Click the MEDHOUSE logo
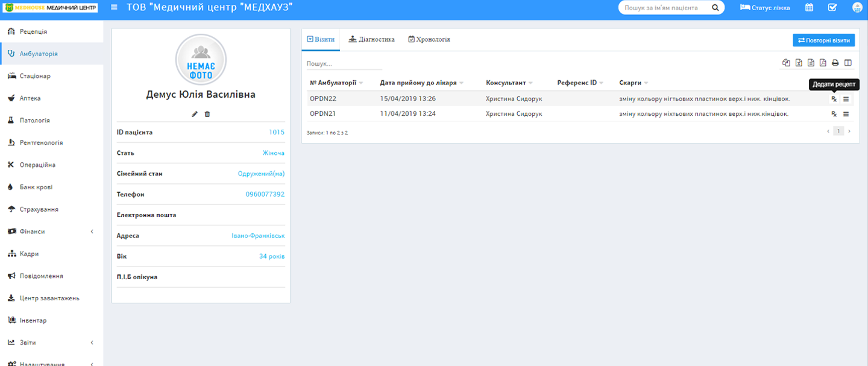Viewport: 868px width, 366px height. click(51, 8)
